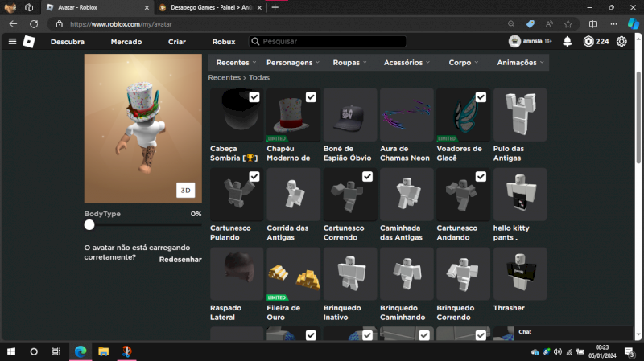Go to the Mercado nav tab
Viewport: 644px width, 361px height.
coord(126,41)
